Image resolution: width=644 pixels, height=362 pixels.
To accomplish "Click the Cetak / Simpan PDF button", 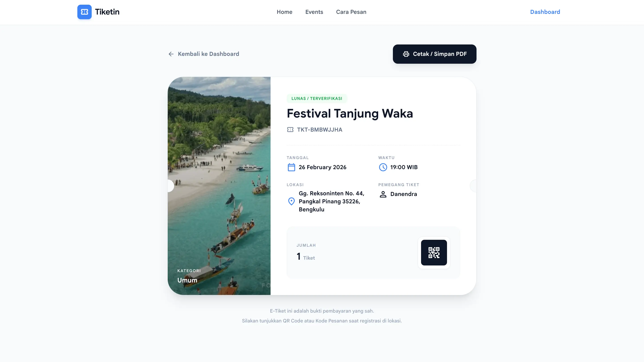I will pyautogui.click(x=434, y=54).
